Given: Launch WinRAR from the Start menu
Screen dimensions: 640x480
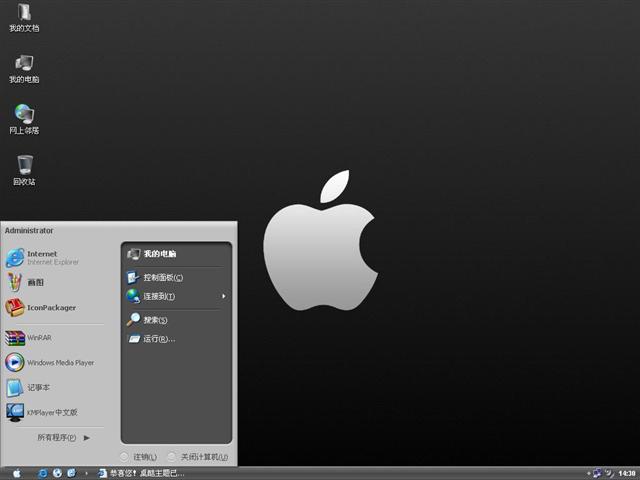Looking at the screenshot, I should (38, 338).
